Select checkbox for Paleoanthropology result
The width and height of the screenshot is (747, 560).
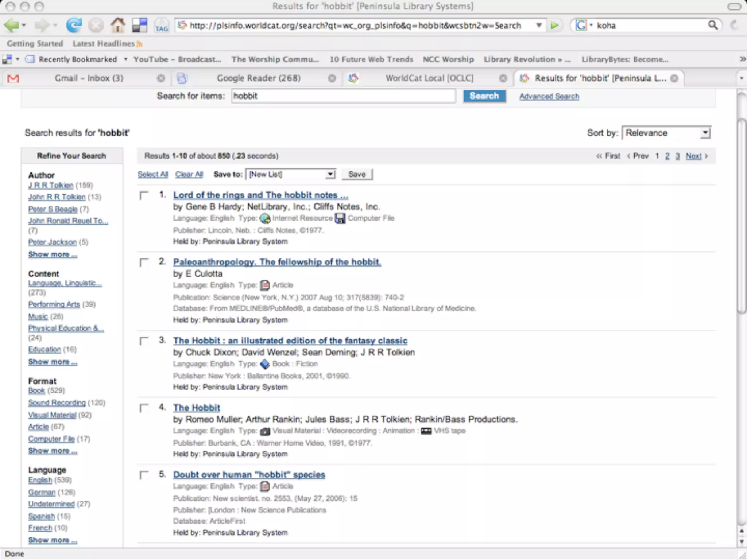144,262
